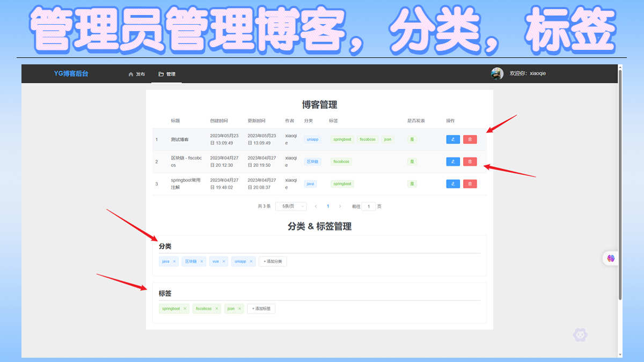Open the 管理 menu item
Viewport: 644px width, 362px height.
point(167,74)
